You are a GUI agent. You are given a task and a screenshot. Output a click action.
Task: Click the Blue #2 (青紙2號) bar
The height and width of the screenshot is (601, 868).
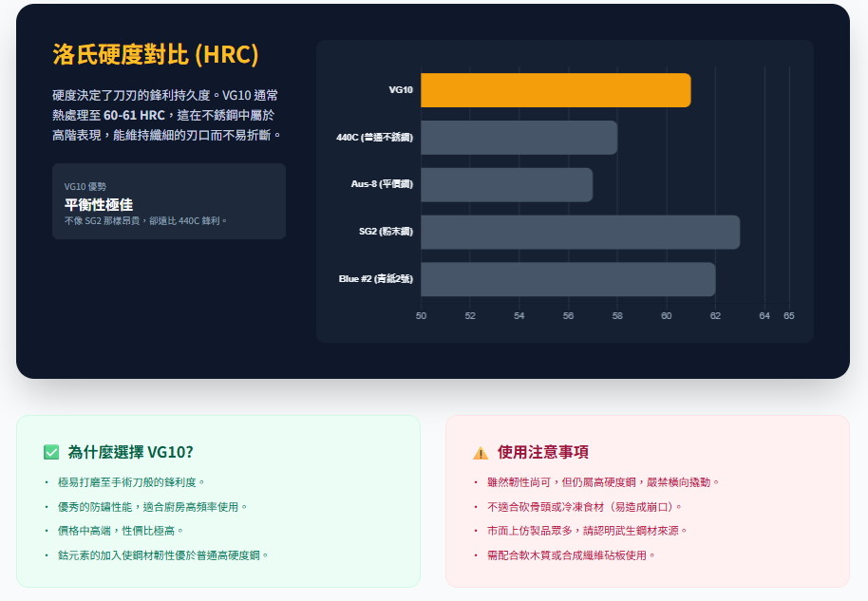[567, 279]
